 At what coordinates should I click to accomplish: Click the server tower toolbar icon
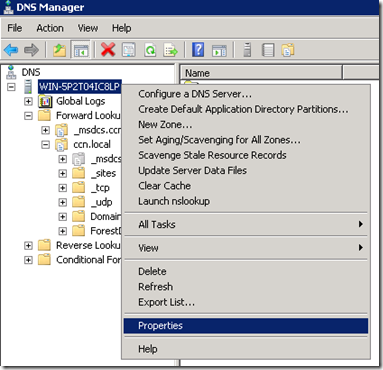247,50
